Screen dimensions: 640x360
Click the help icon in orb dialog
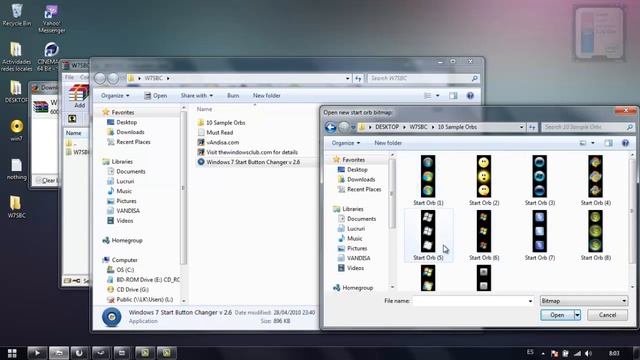(x=625, y=143)
